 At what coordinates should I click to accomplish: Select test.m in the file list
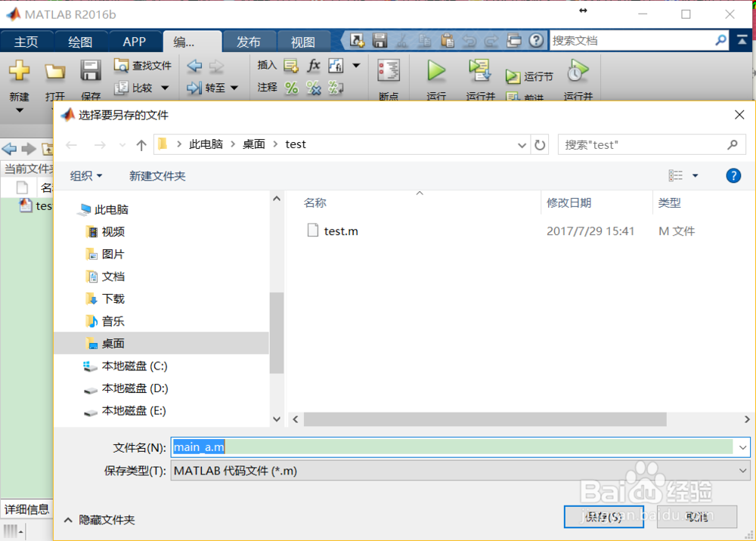pyautogui.click(x=339, y=230)
